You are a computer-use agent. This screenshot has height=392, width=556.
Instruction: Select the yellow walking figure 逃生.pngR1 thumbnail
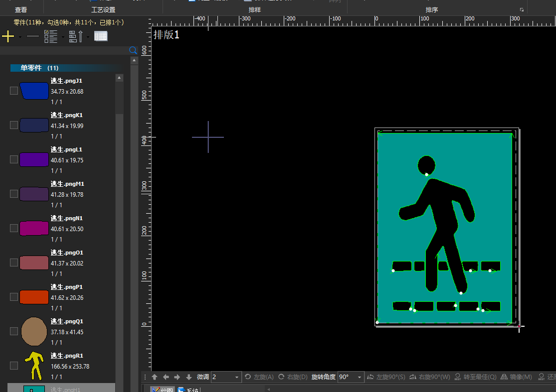pyautogui.click(x=34, y=366)
